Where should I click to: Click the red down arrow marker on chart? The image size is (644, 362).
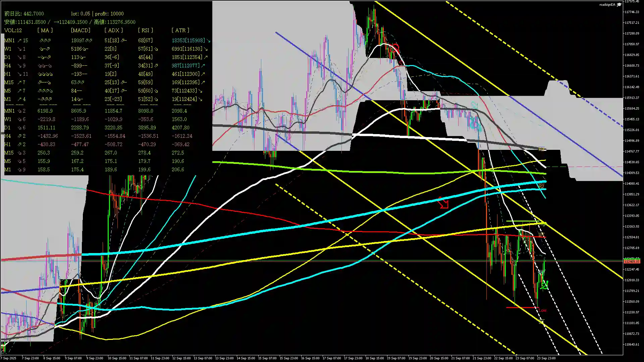click(x=443, y=203)
